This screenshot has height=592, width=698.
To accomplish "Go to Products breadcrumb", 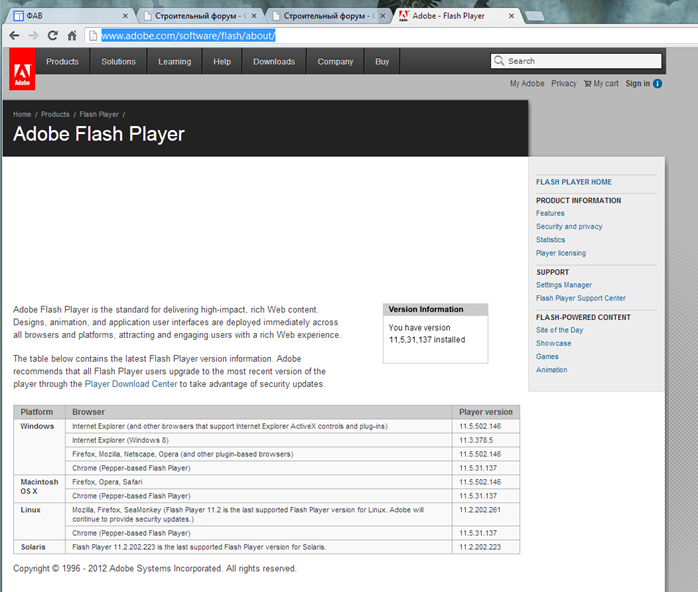I will [55, 114].
